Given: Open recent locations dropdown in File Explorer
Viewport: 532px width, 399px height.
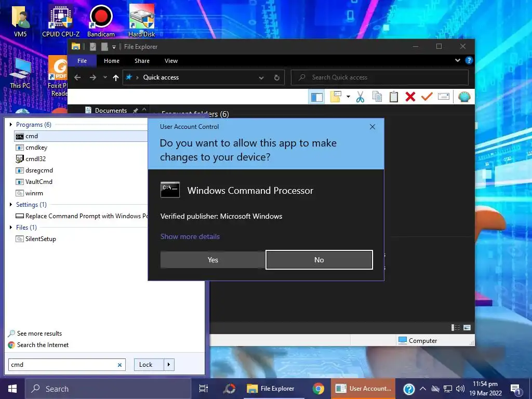Looking at the screenshot, I should (105, 77).
